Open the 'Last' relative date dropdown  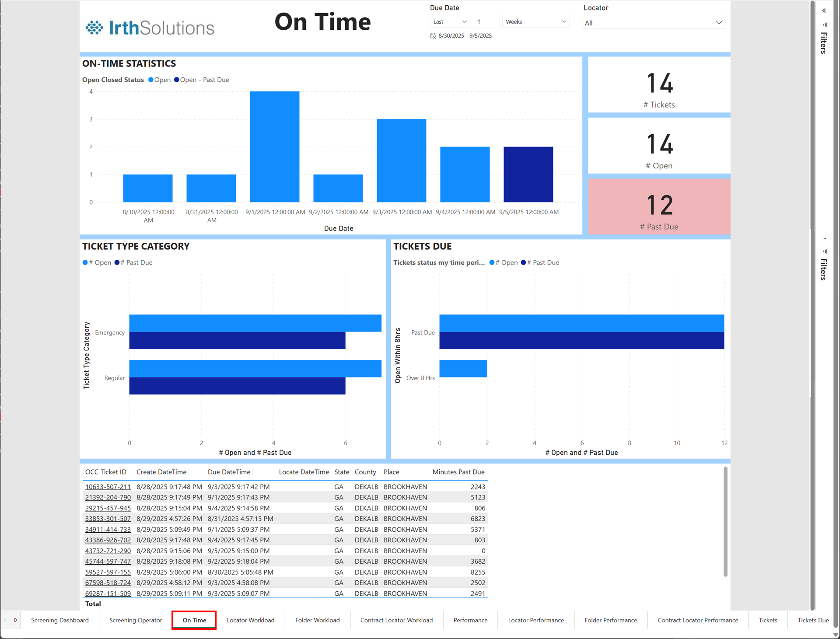click(x=450, y=21)
